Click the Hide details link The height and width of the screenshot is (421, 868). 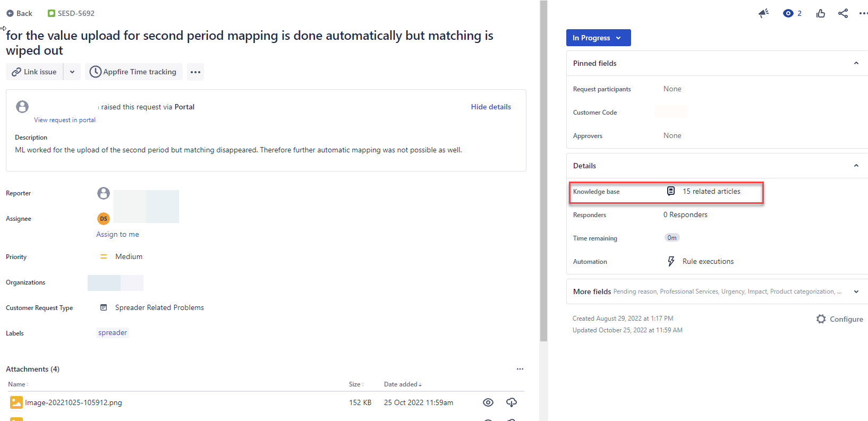coord(491,107)
